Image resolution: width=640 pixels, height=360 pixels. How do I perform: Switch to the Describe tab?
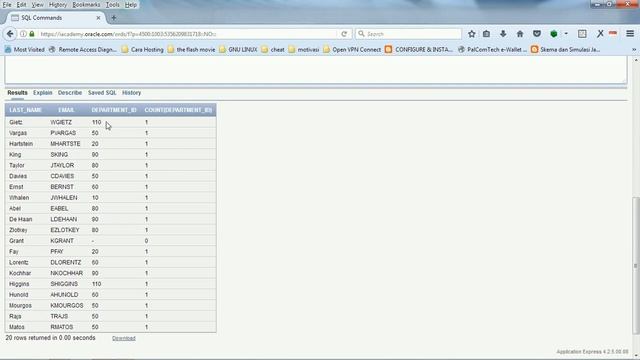click(70, 93)
